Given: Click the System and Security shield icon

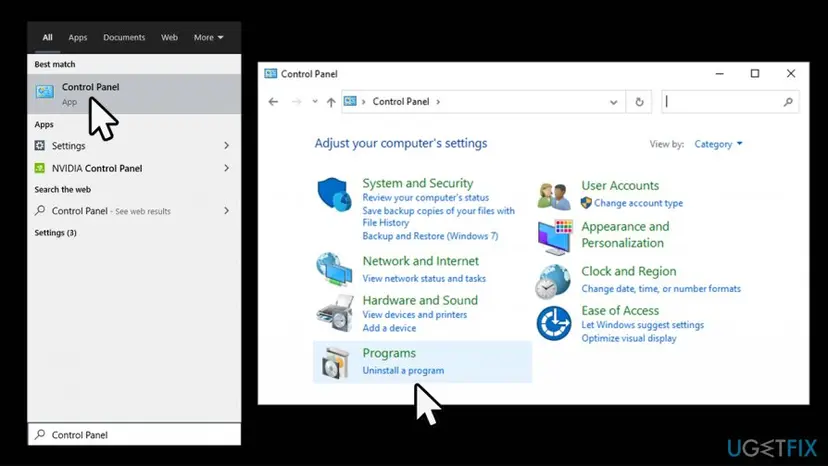Looking at the screenshot, I should [334, 195].
